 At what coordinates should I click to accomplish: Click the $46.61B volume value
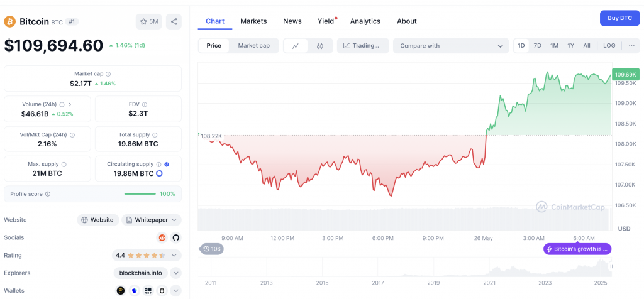(35, 114)
